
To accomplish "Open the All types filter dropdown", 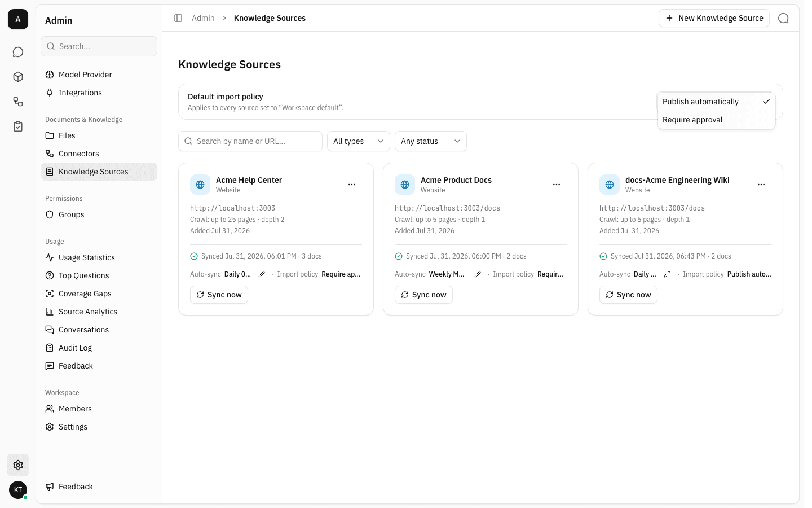I will click(359, 141).
